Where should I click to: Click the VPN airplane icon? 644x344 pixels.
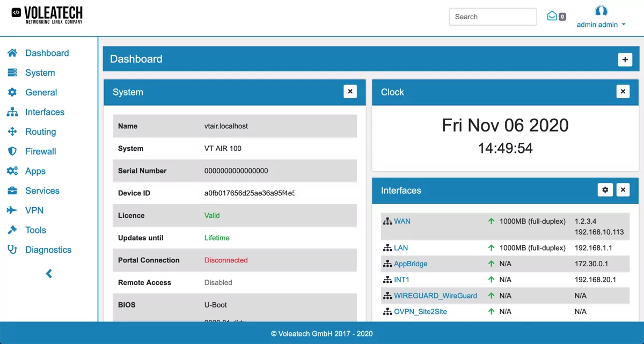[x=12, y=210]
